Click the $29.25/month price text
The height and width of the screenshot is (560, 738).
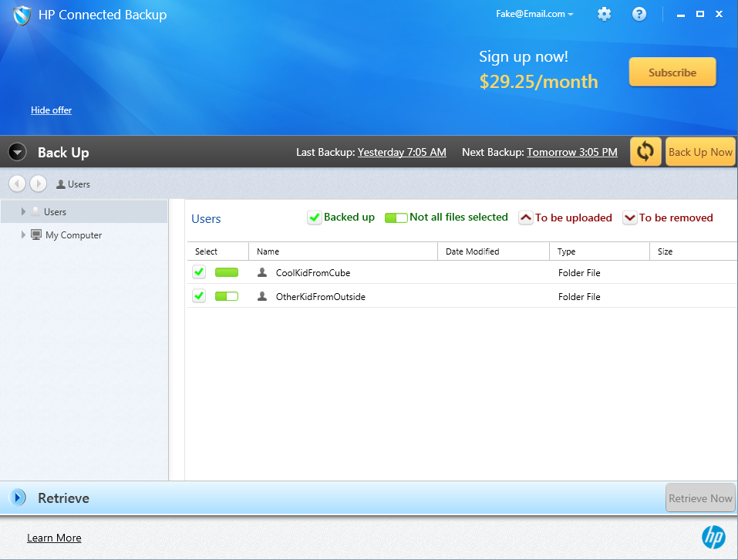pos(538,82)
